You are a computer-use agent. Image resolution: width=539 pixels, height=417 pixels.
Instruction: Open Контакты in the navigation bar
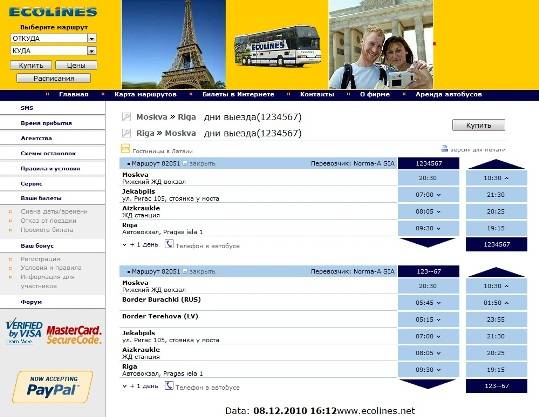click(x=317, y=95)
